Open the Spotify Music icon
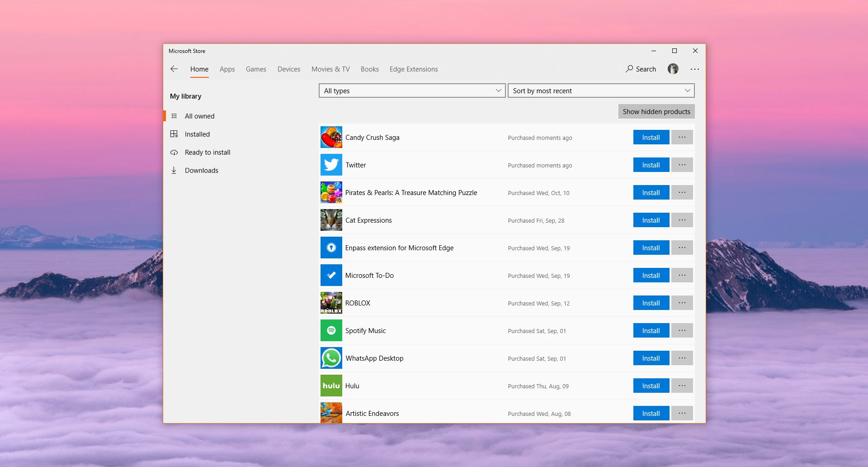Image resolution: width=868 pixels, height=467 pixels. (331, 330)
